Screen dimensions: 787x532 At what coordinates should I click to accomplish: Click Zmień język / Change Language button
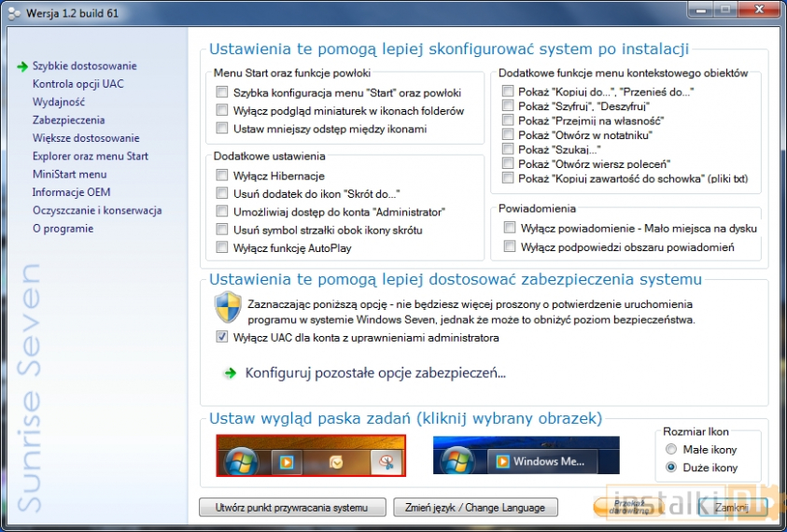pyautogui.click(x=475, y=508)
